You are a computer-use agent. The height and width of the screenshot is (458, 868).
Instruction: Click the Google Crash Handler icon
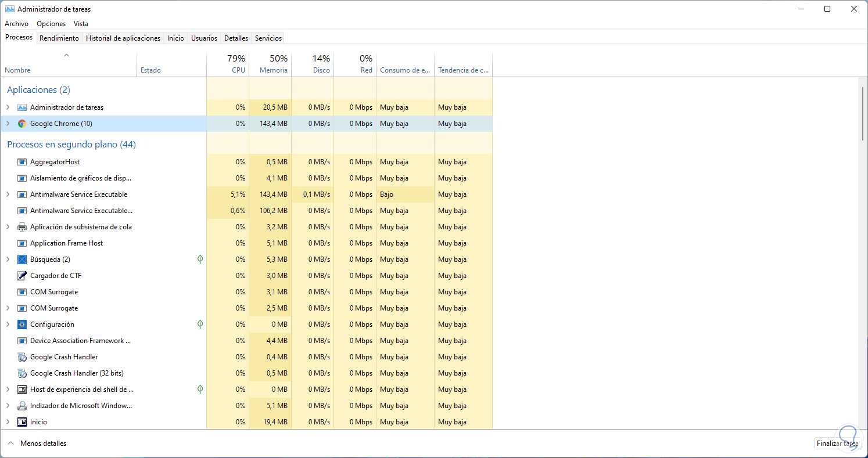(22, 357)
